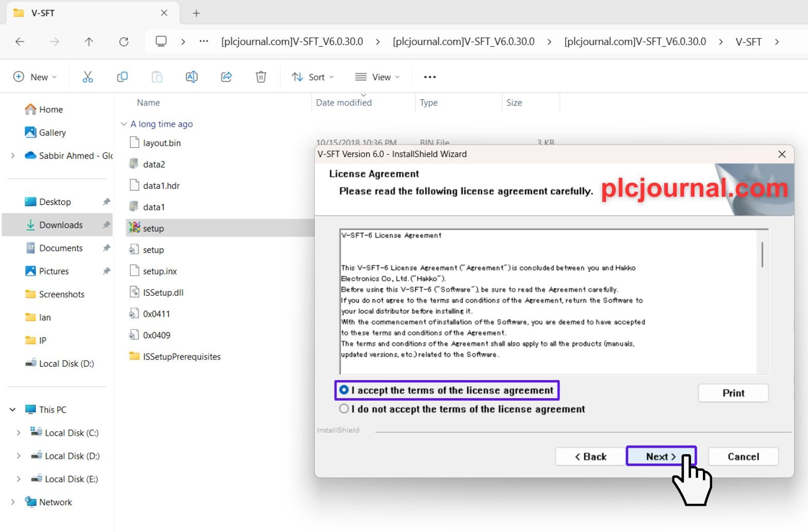This screenshot has width=808, height=532.
Task: Open the View dropdown menu
Action: coord(378,77)
